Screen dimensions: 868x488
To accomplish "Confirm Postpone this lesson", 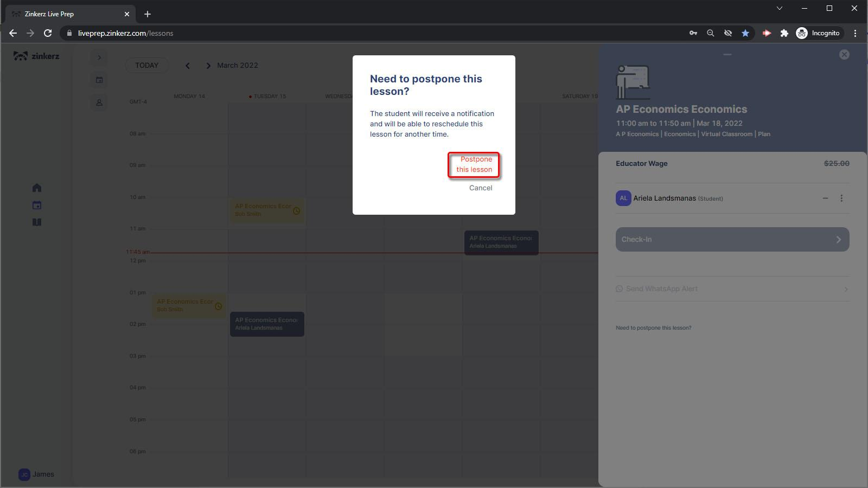I will tap(474, 164).
